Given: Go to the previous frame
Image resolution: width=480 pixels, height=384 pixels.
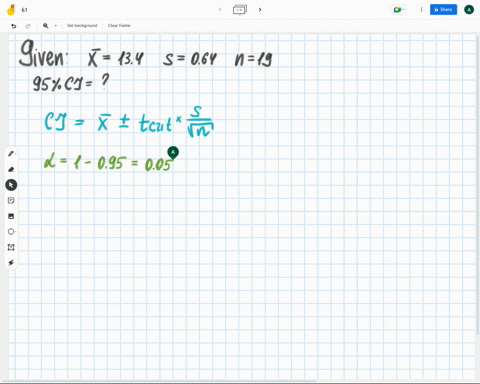Looking at the screenshot, I should (x=220, y=9).
